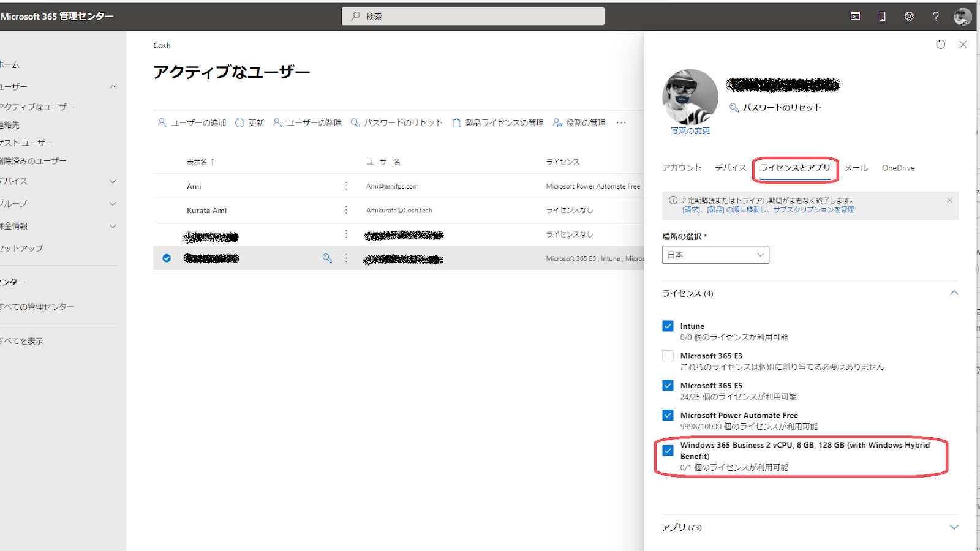
Task: Check the Microsoft 365 E3 license
Action: (x=668, y=356)
